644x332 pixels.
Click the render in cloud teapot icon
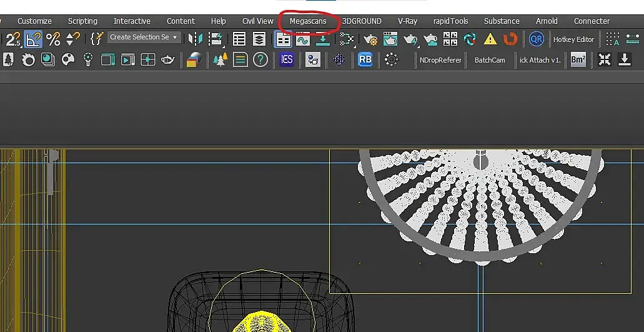[x=430, y=39]
